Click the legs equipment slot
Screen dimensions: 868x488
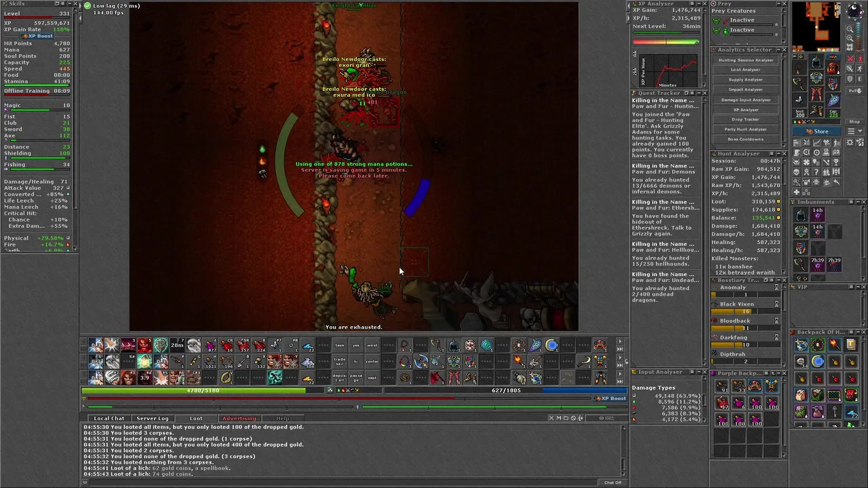816,94
